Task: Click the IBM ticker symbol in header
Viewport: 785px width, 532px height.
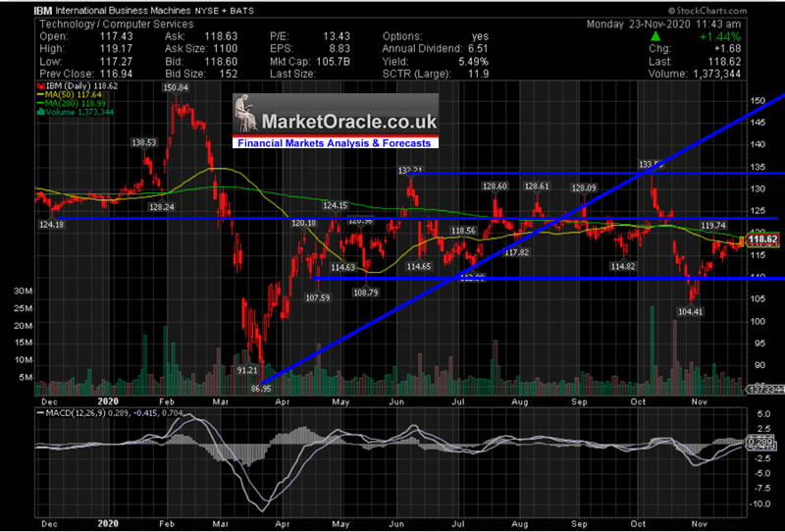Action: pos(42,11)
